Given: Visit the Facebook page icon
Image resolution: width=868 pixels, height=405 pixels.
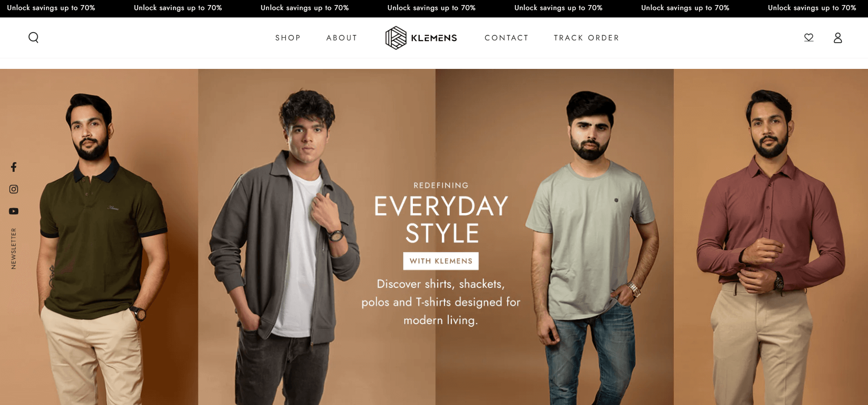Looking at the screenshot, I should point(14,167).
